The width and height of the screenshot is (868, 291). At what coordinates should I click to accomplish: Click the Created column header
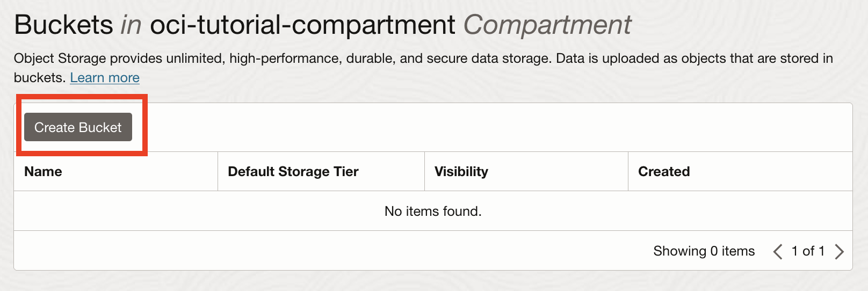tap(664, 172)
